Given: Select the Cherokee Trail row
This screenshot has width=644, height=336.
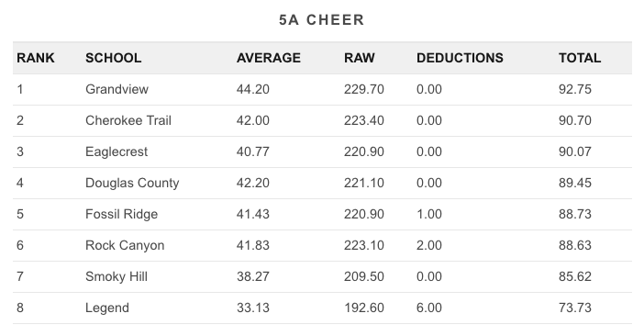Looking at the screenshot, I should pyautogui.click(x=322, y=121).
